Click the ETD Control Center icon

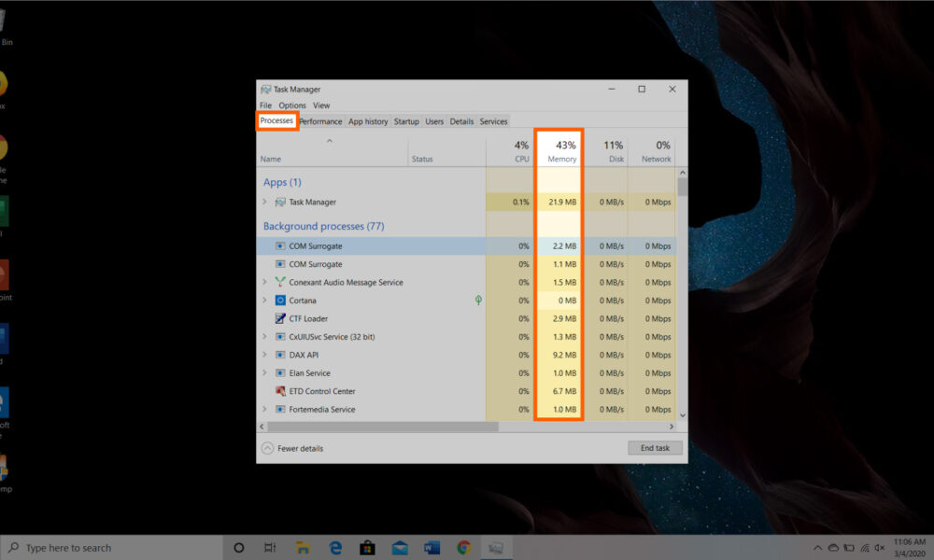(280, 391)
